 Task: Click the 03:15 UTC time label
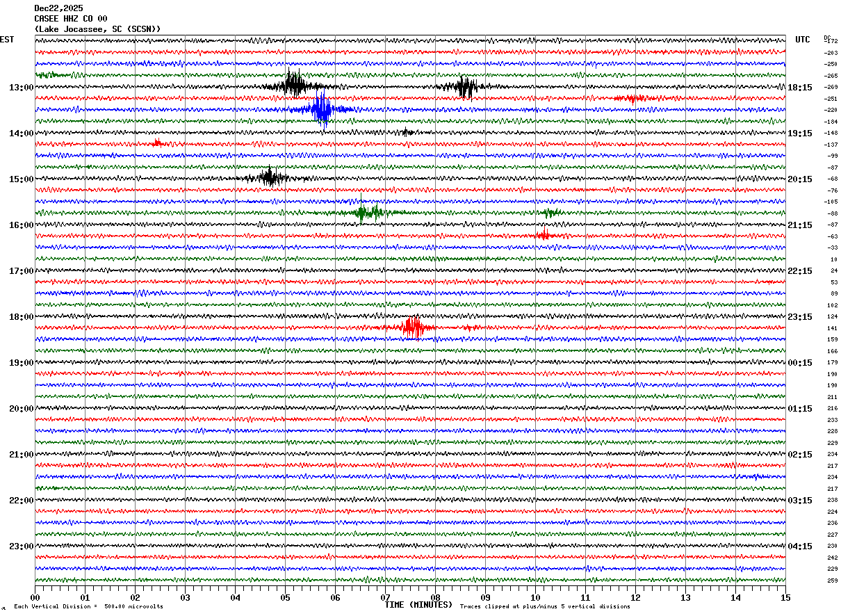pyautogui.click(x=800, y=501)
